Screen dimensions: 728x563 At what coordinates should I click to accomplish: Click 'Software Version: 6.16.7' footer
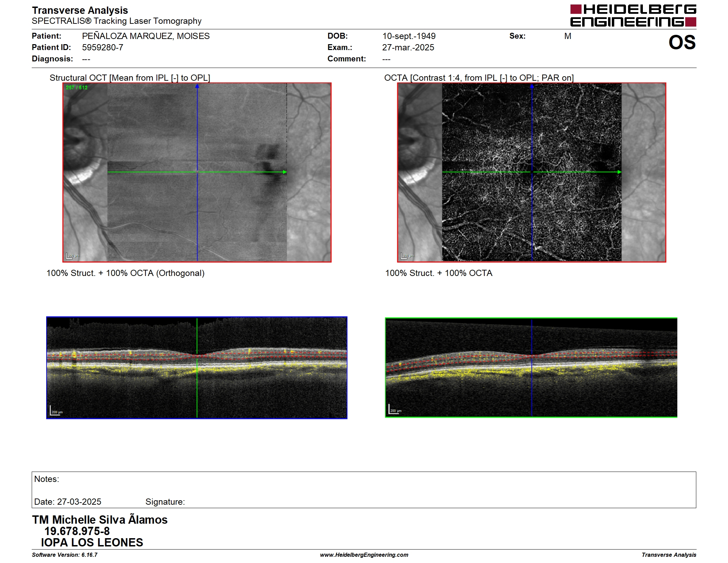pos(64,555)
